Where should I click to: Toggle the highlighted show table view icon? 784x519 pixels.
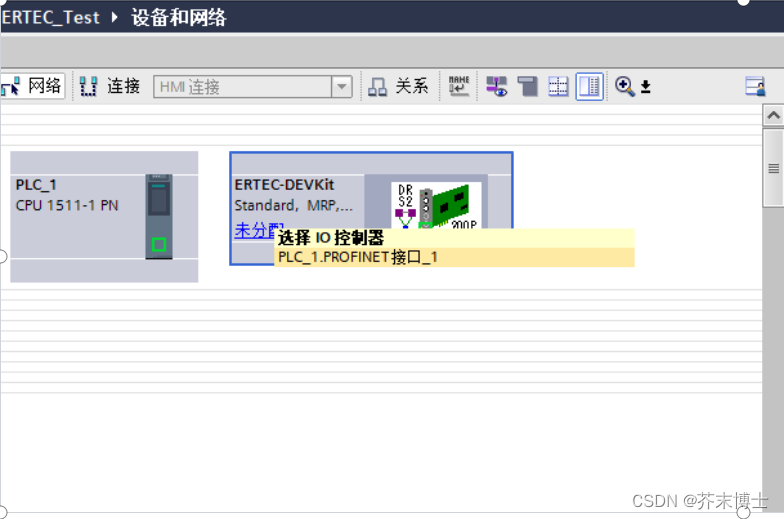[590, 86]
